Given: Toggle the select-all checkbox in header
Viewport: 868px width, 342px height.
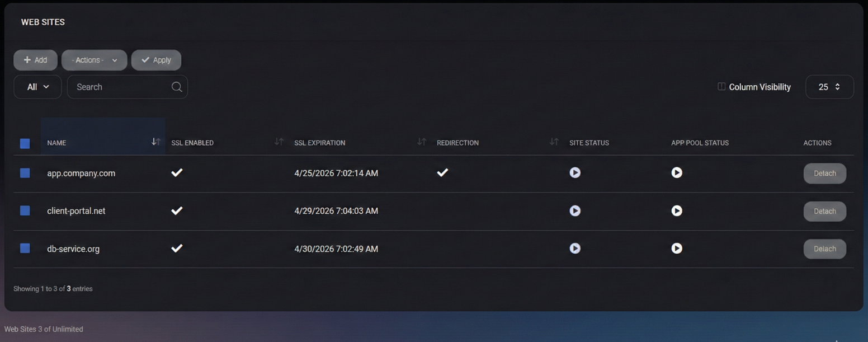Looking at the screenshot, I should (x=25, y=143).
